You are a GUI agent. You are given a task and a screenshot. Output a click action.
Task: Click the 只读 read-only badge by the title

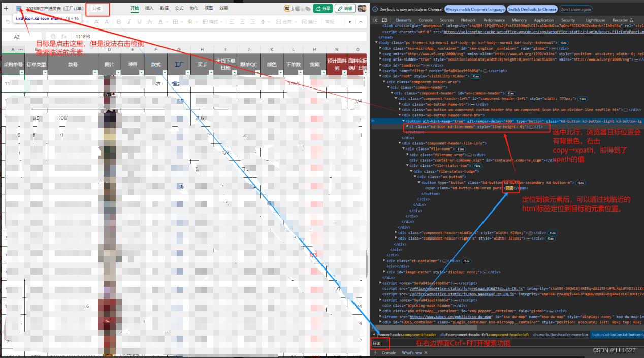click(96, 8)
